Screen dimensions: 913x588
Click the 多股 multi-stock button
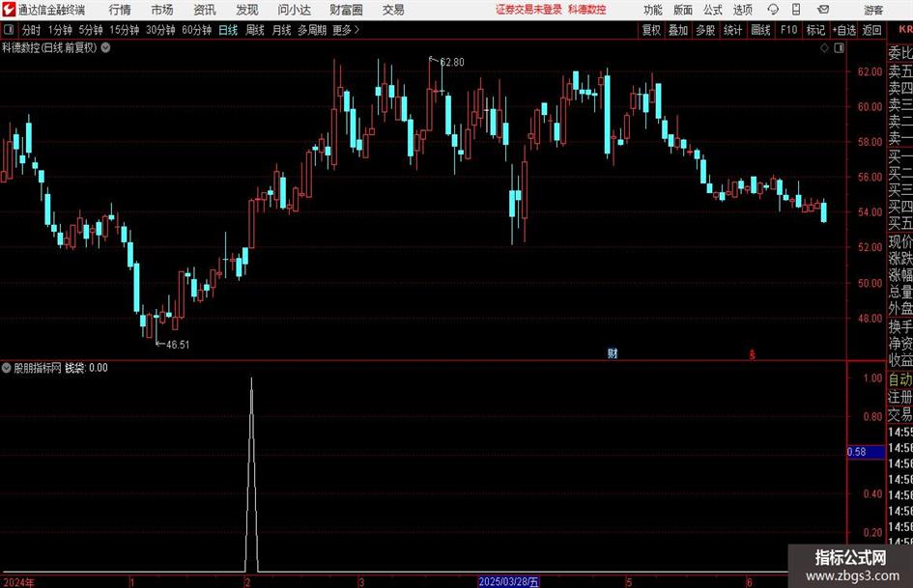coord(705,30)
